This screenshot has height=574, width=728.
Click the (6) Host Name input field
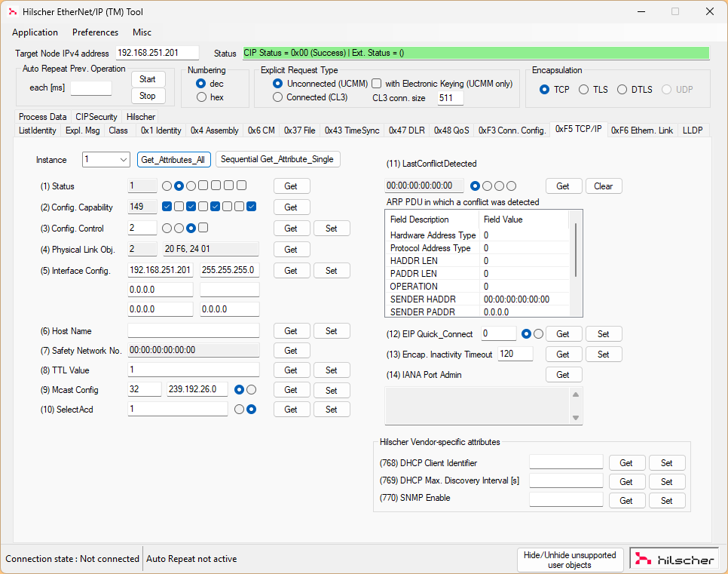194,330
